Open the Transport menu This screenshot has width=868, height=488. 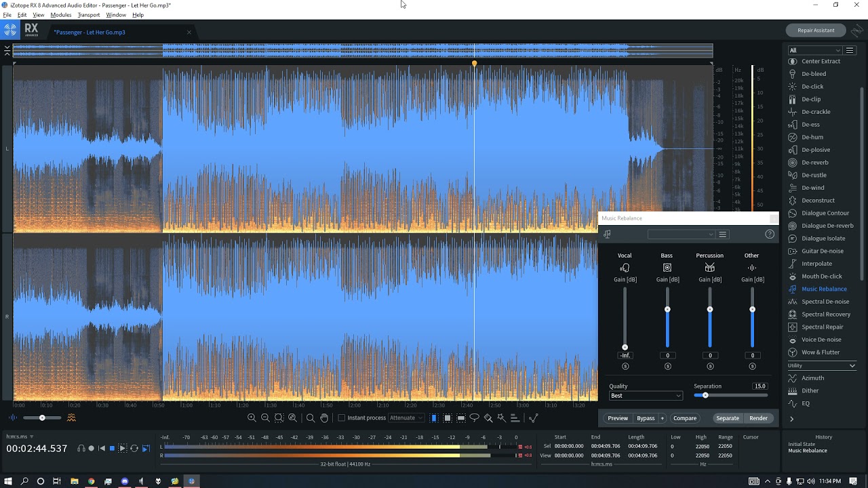pyautogui.click(x=89, y=15)
